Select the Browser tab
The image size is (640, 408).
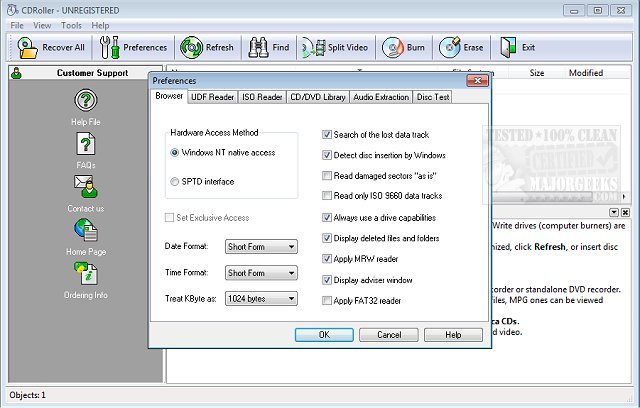tap(169, 96)
